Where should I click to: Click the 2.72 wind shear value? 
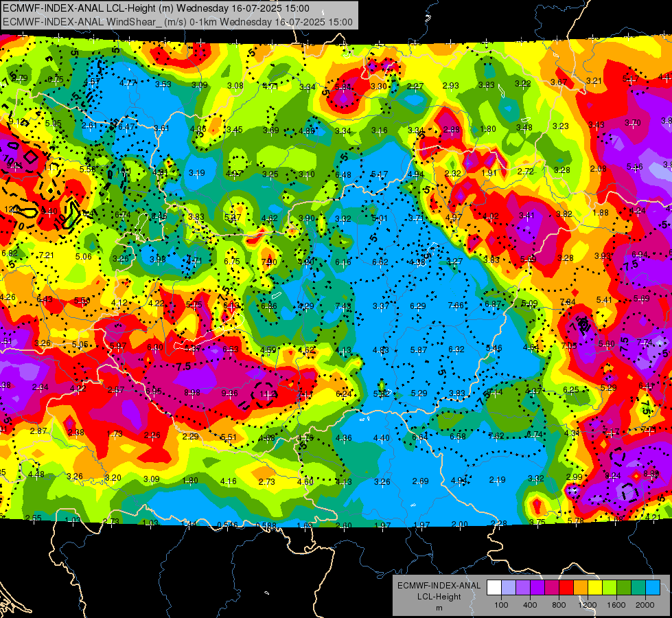[x=525, y=172]
